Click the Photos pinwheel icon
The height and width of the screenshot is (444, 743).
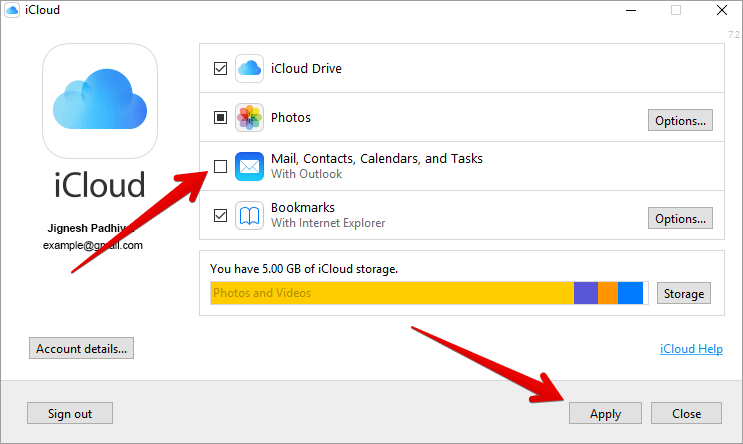249,118
